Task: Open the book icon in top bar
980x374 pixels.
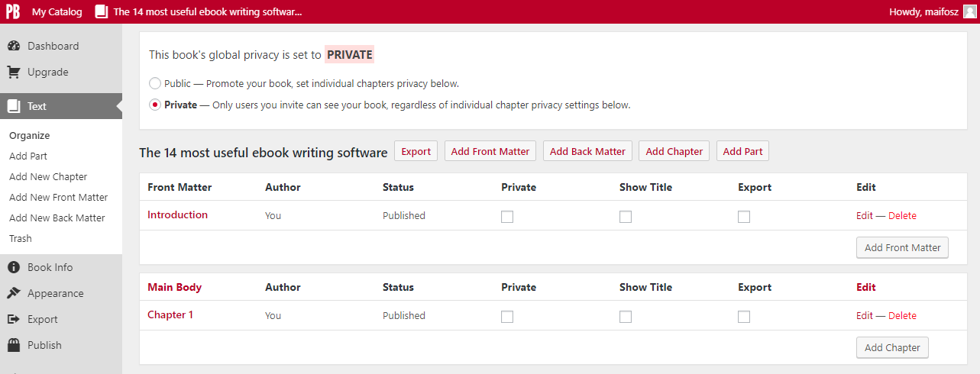Action: coord(102,11)
